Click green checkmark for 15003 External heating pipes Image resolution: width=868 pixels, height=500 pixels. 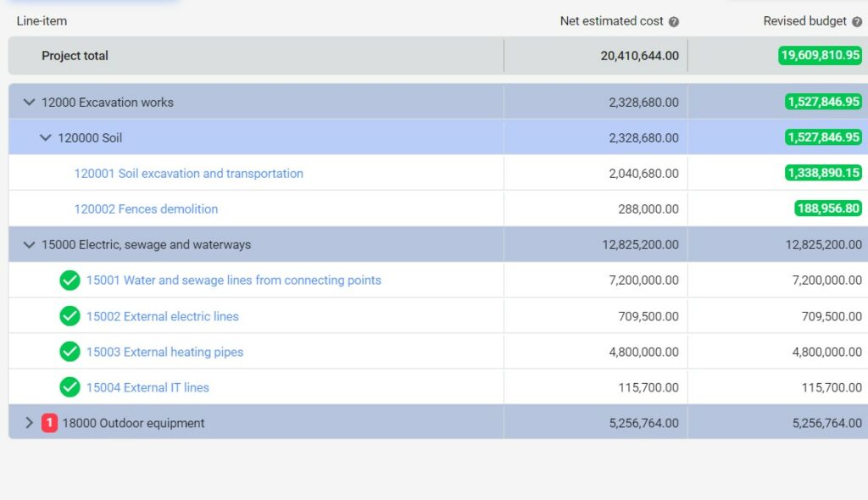(70, 352)
